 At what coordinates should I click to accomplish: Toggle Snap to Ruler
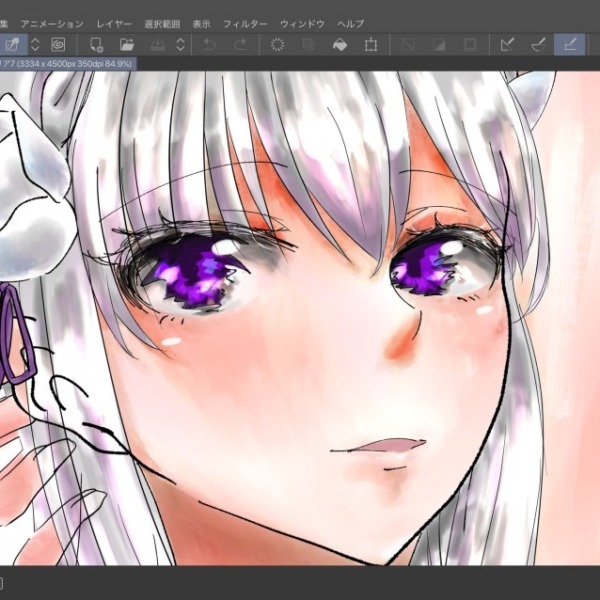click(507, 45)
